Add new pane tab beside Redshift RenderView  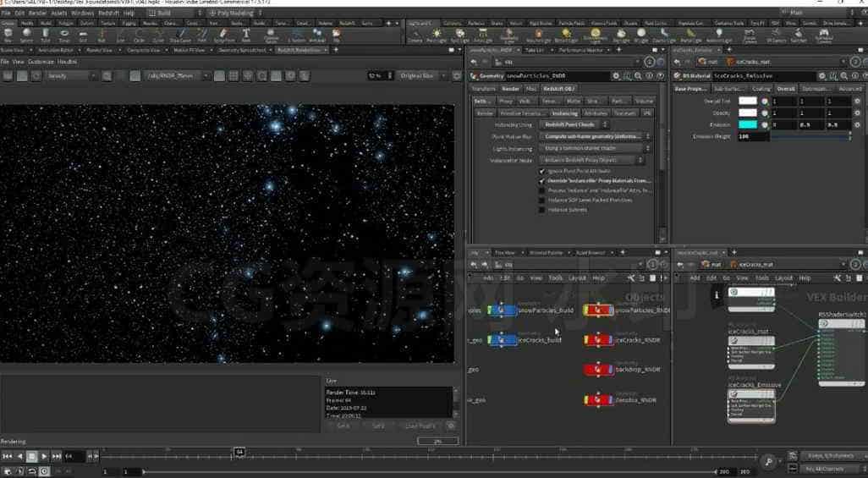coord(336,50)
